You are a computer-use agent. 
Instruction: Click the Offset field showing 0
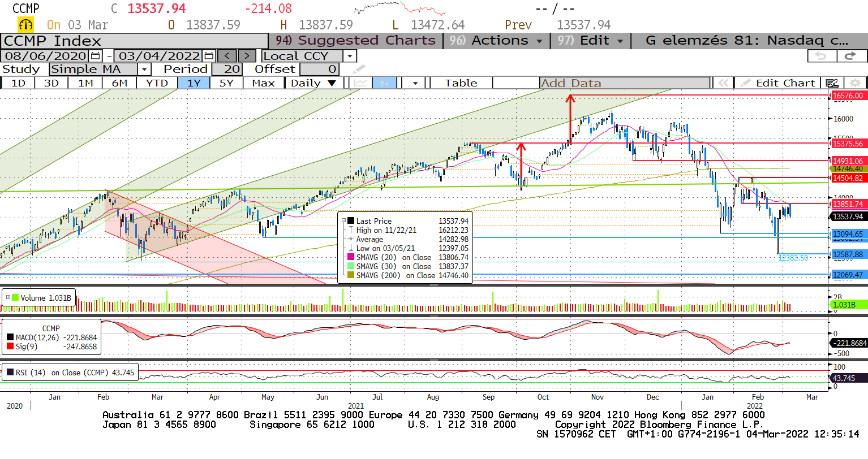tap(319, 69)
